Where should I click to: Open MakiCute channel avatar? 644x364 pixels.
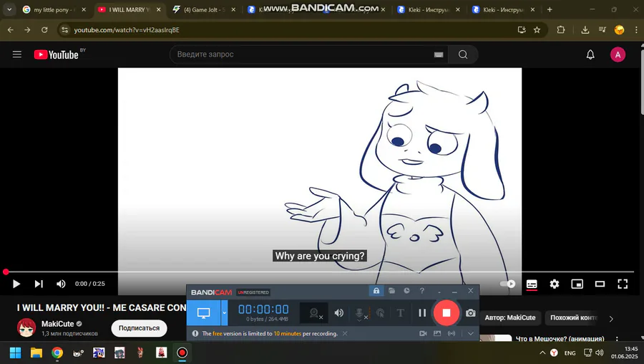click(x=26, y=327)
